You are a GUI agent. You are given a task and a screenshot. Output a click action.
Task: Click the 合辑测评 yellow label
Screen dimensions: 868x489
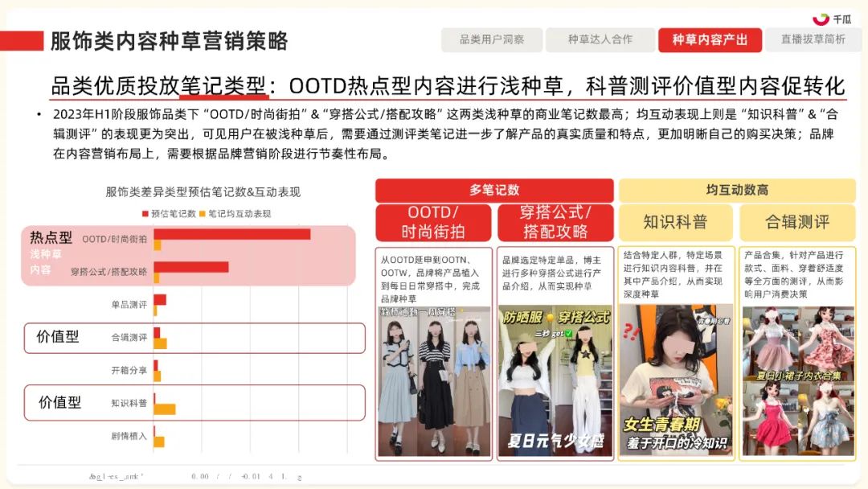point(798,223)
